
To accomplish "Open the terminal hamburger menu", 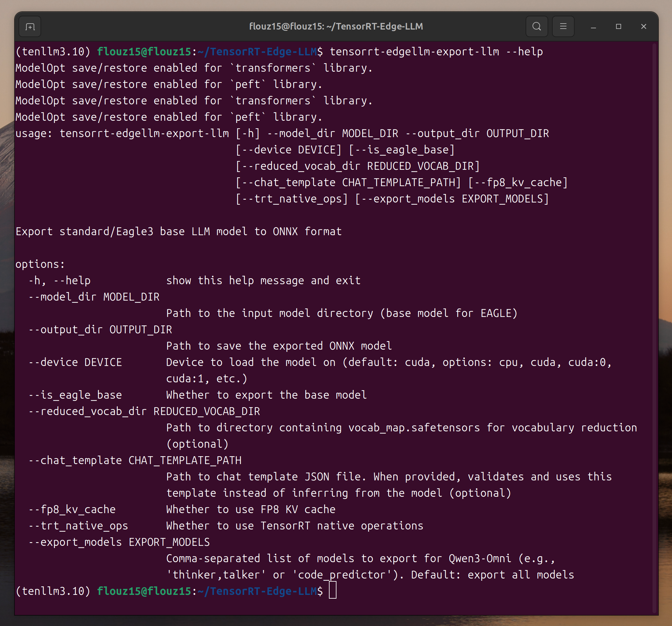I will (563, 26).
